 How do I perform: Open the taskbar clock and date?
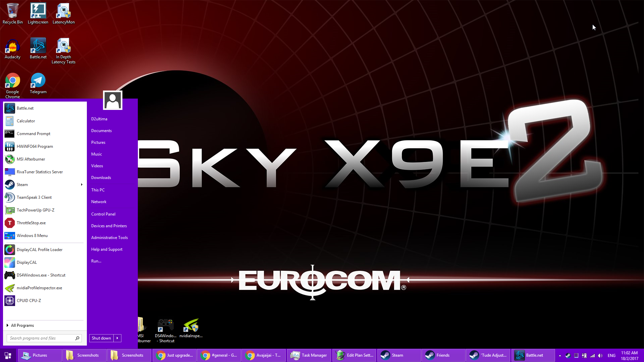[629, 356]
